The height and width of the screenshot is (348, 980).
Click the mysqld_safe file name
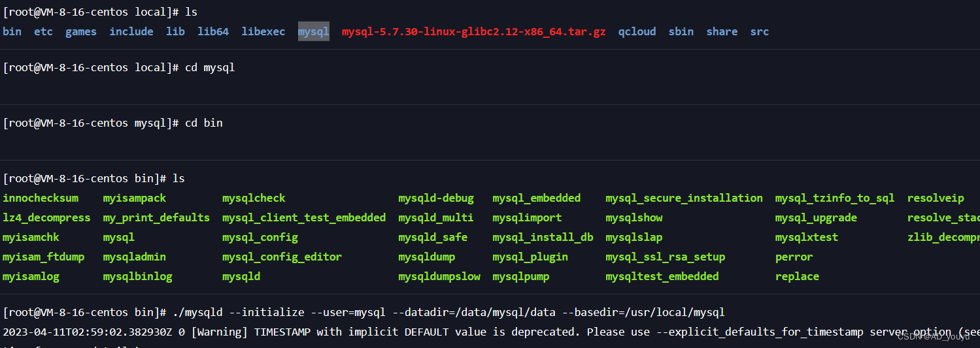433,237
